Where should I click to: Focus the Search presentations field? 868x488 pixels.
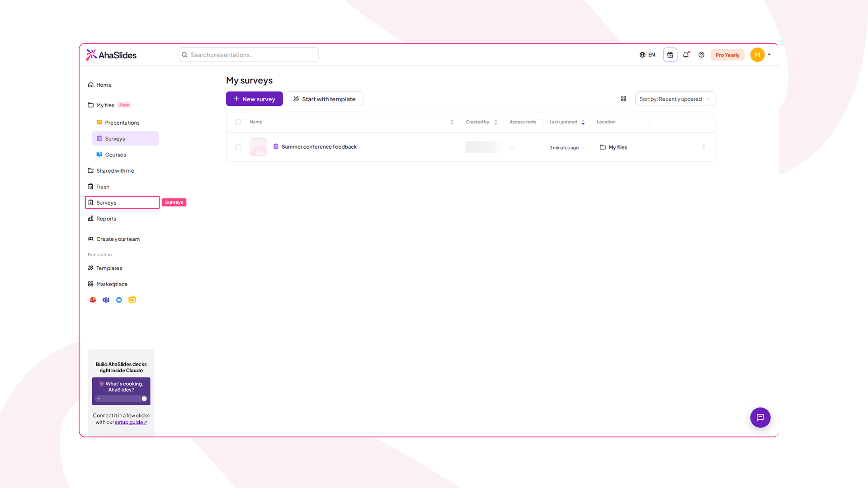[x=249, y=55]
